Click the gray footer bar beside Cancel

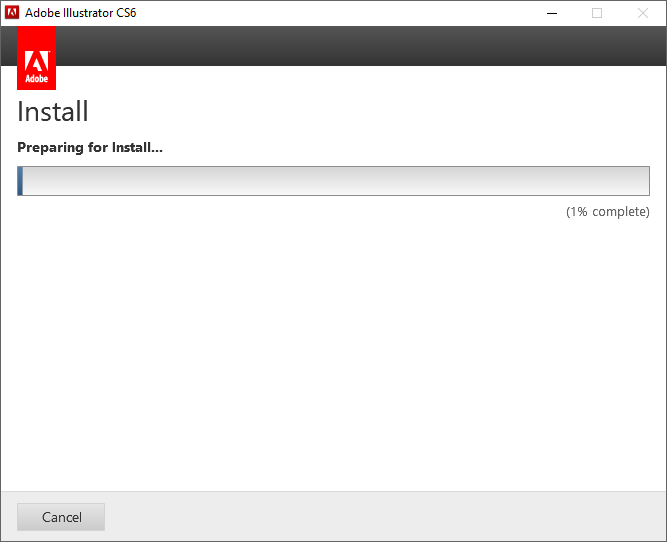(x=383, y=516)
